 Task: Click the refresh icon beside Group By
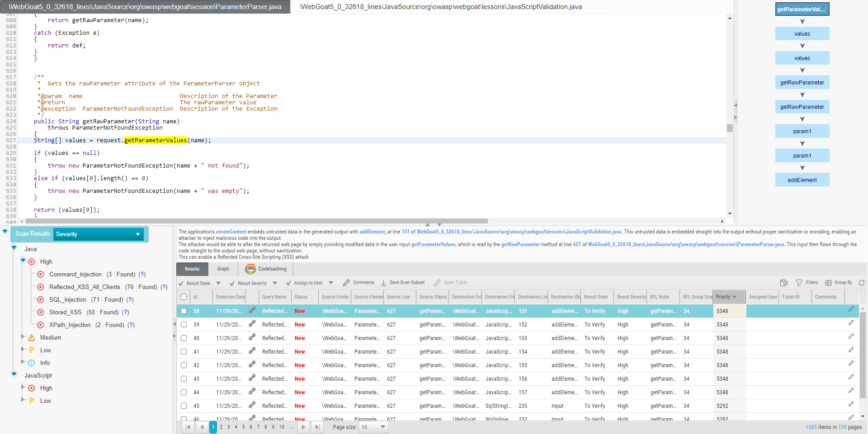point(862,283)
